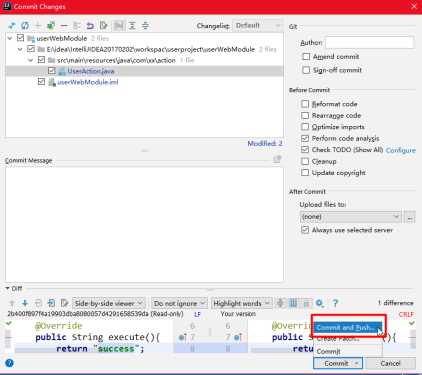Enable the Sign-off commit checkbox
This screenshot has height=375, width=422.
[306, 70]
